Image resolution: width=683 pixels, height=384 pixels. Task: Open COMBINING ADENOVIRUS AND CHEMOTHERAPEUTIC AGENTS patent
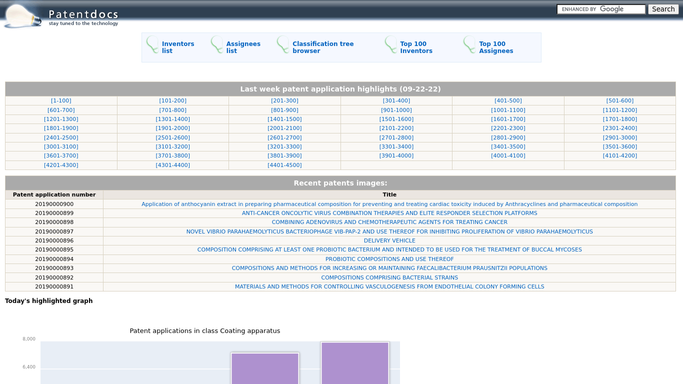[389, 222]
